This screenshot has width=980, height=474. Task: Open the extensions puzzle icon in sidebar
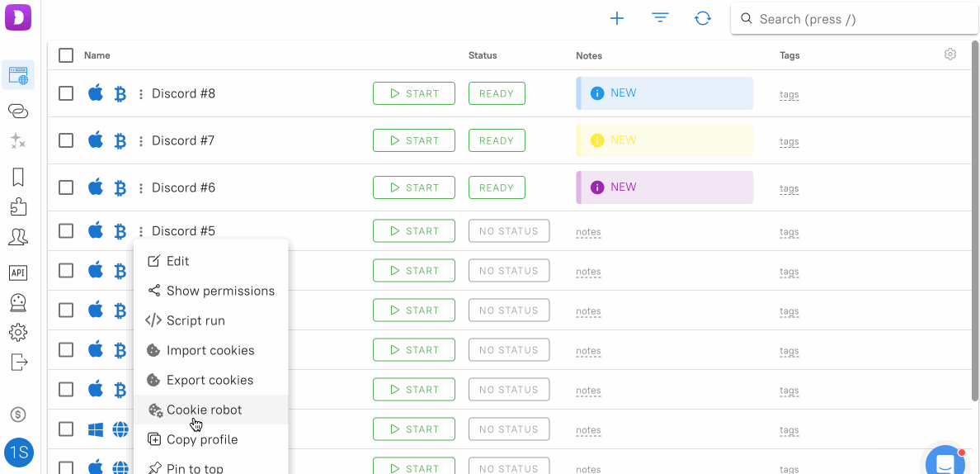pyautogui.click(x=18, y=206)
